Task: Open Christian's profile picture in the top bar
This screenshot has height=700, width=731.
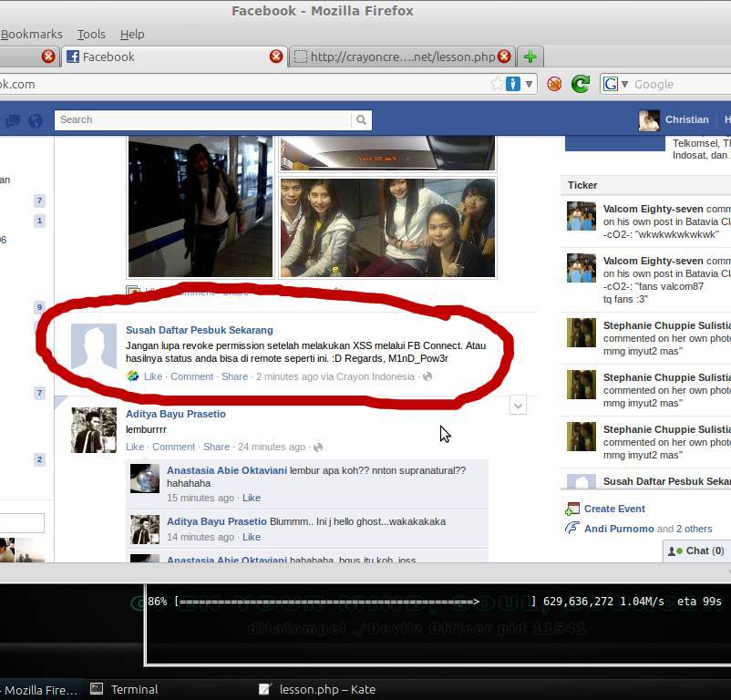Action: (649, 119)
